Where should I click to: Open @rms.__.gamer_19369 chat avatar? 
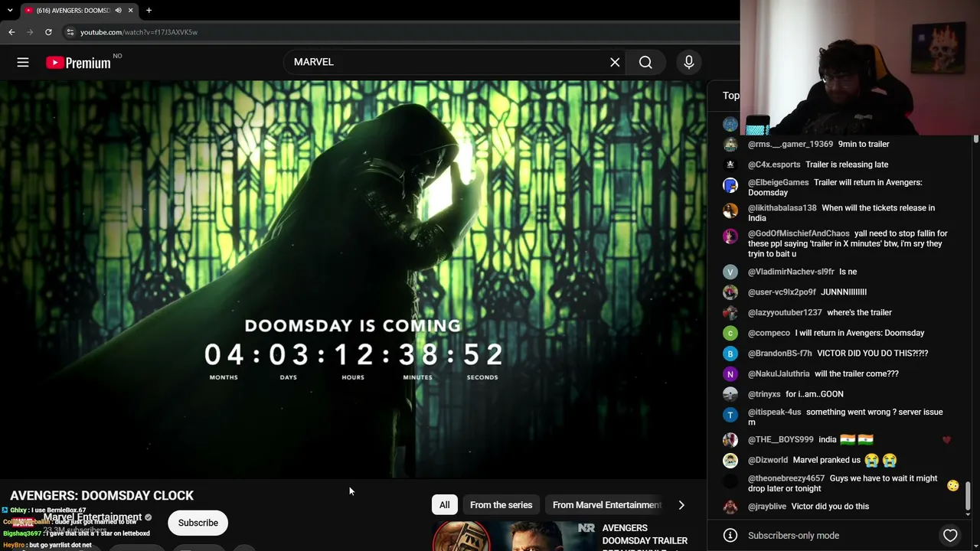[730, 145]
